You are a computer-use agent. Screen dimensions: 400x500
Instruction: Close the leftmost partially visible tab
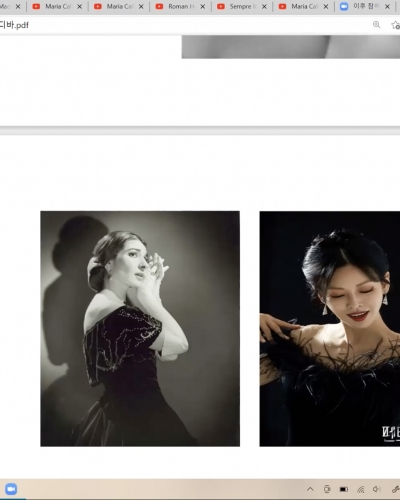(18, 6)
